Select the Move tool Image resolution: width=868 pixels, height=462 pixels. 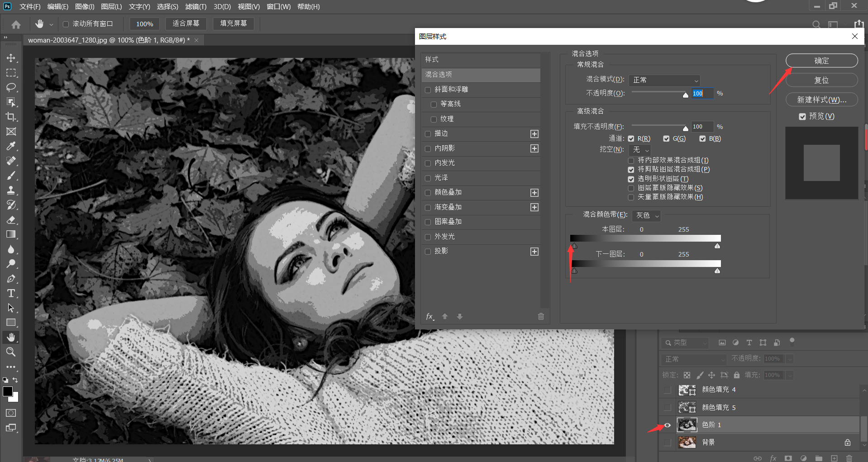pyautogui.click(x=11, y=58)
